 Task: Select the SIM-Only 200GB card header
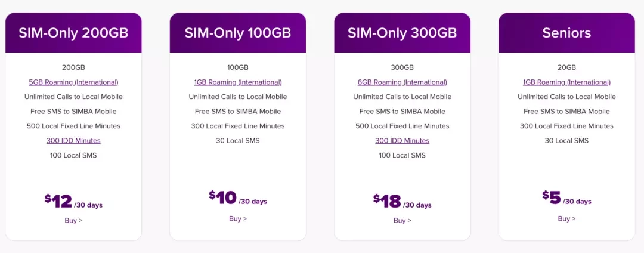[x=73, y=33]
